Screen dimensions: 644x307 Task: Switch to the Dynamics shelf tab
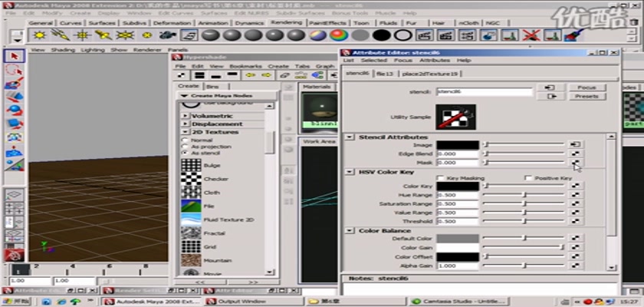(x=249, y=23)
